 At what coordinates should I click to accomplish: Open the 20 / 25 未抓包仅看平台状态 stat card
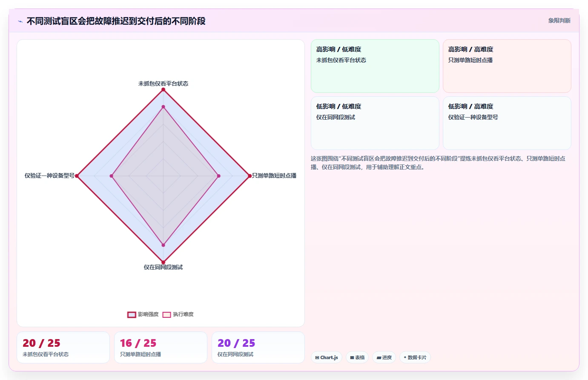coord(63,348)
